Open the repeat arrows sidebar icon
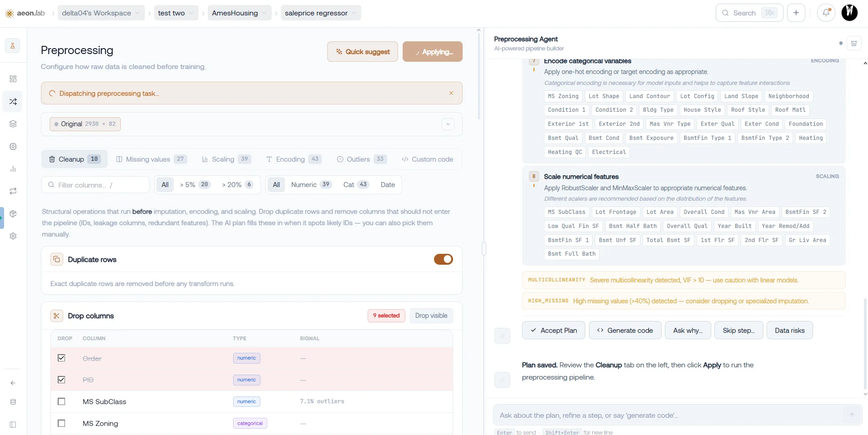 click(13, 191)
